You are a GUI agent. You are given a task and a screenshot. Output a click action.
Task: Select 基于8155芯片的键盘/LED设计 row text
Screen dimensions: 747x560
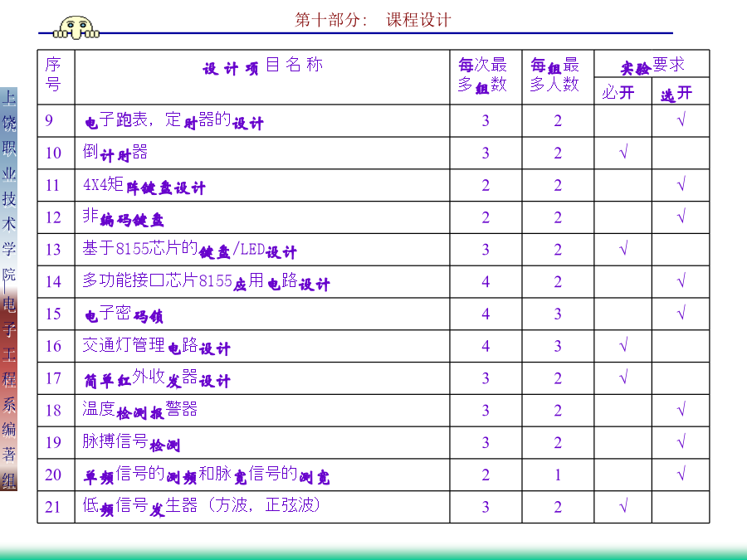[x=189, y=250]
